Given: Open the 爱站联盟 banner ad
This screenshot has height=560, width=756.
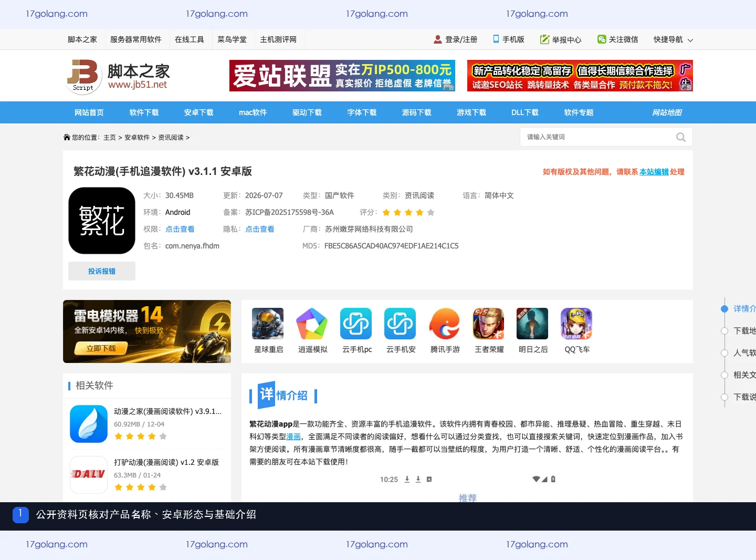Looking at the screenshot, I should 342,76.
